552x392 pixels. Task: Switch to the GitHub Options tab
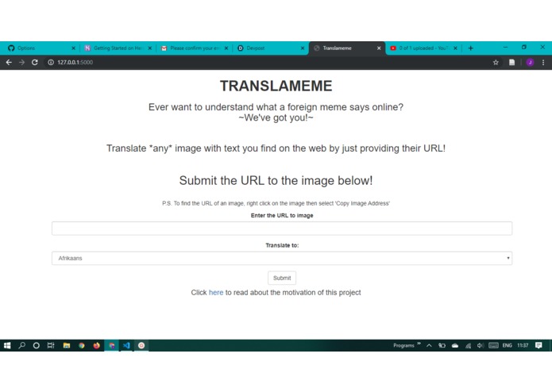tap(39, 48)
